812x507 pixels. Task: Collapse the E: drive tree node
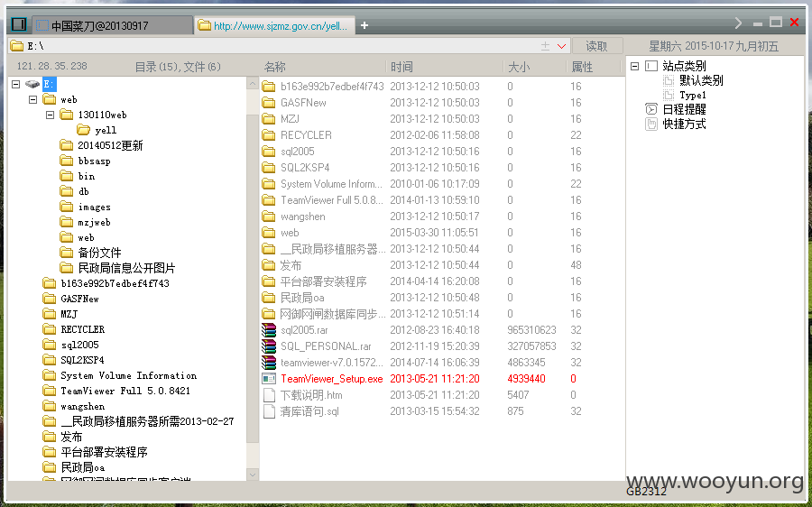[x=16, y=84]
